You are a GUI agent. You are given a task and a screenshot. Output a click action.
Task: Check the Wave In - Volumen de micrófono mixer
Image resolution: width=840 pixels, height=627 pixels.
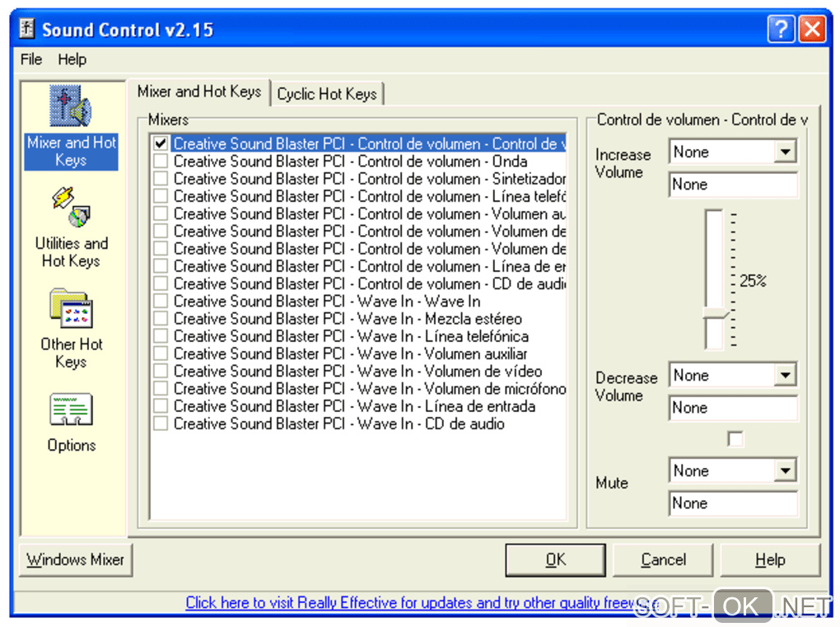point(161,388)
